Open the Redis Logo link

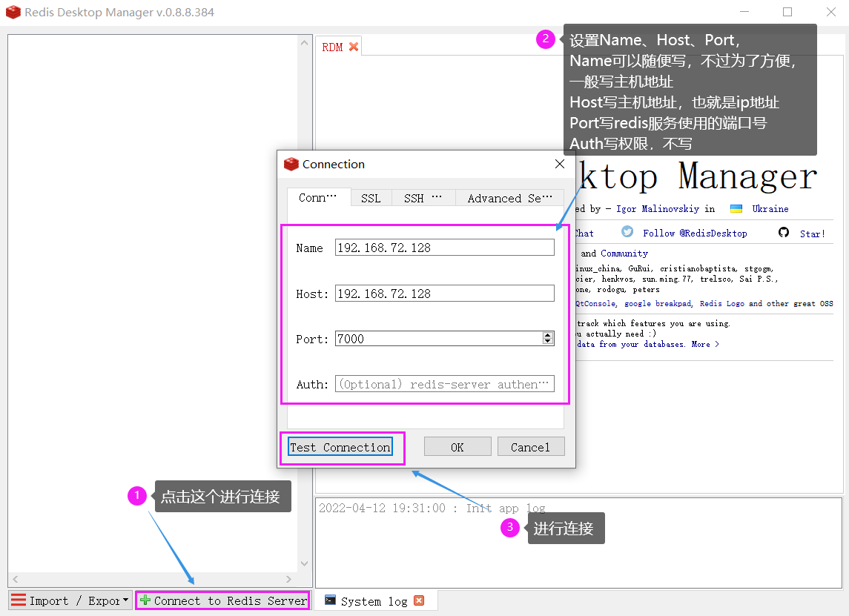(x=721, y=304)
